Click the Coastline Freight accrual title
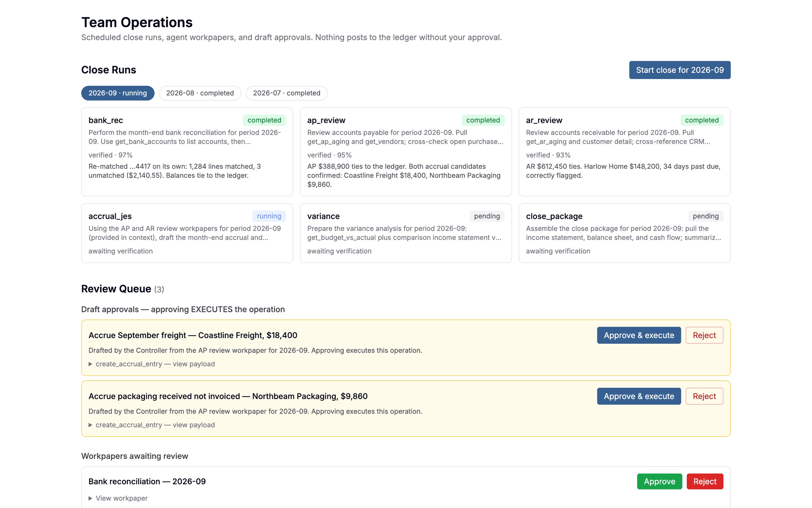 pos(193,335)
